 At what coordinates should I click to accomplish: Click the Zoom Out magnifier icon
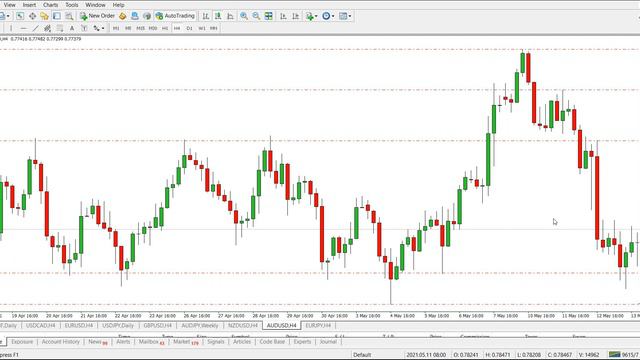tap(256, 16)
